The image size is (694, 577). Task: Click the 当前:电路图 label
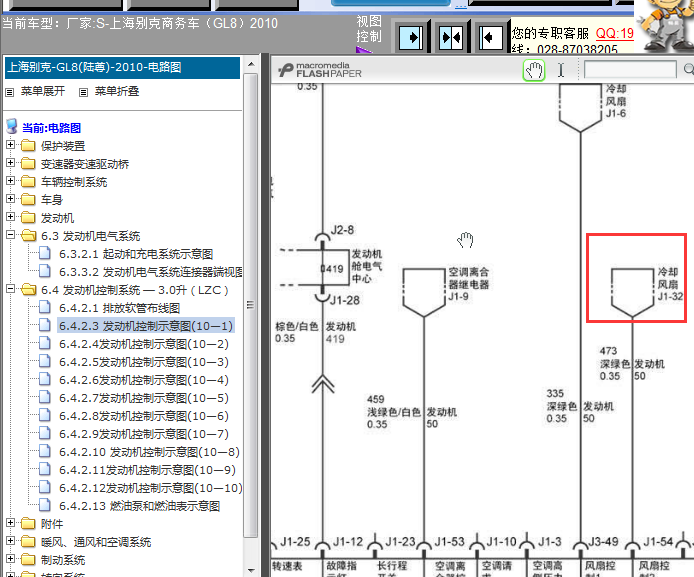(51, 128)
